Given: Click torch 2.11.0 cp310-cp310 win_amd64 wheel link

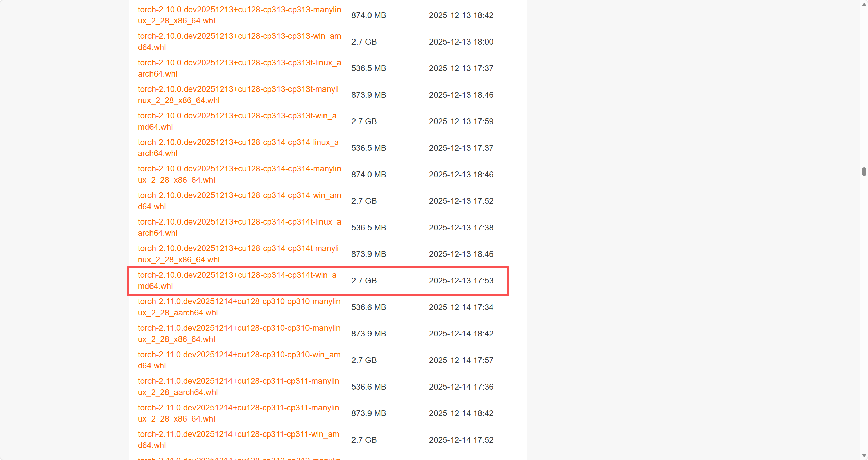Looking at the screenshot, I should (x=239, y=355).
